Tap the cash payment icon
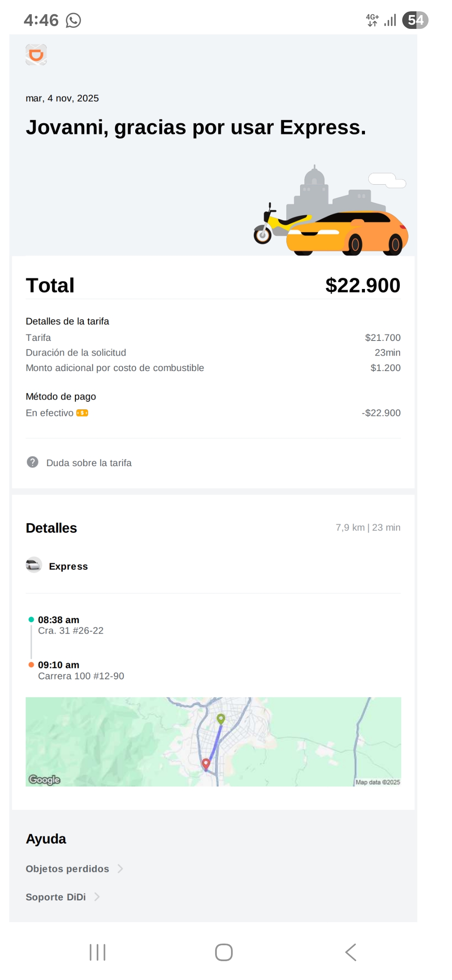This screenshot has width=452, height=980. click(82, 413)
